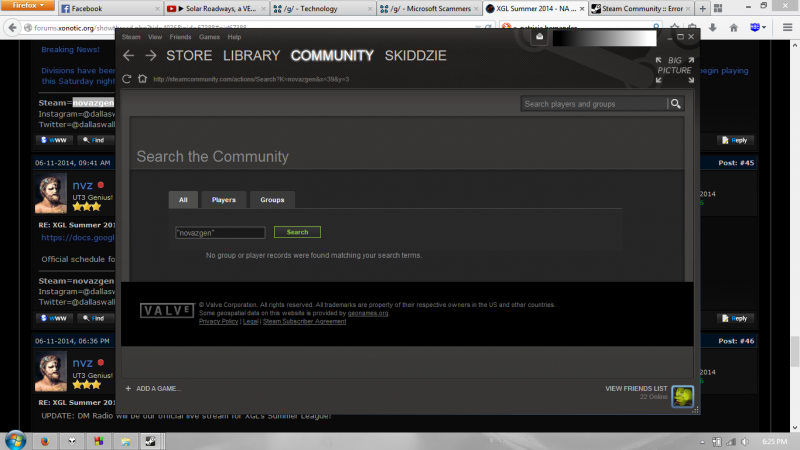This screenshot has height=450, width=800.
Task: Open file explorer taskbar icon
Action: [125, 441]
